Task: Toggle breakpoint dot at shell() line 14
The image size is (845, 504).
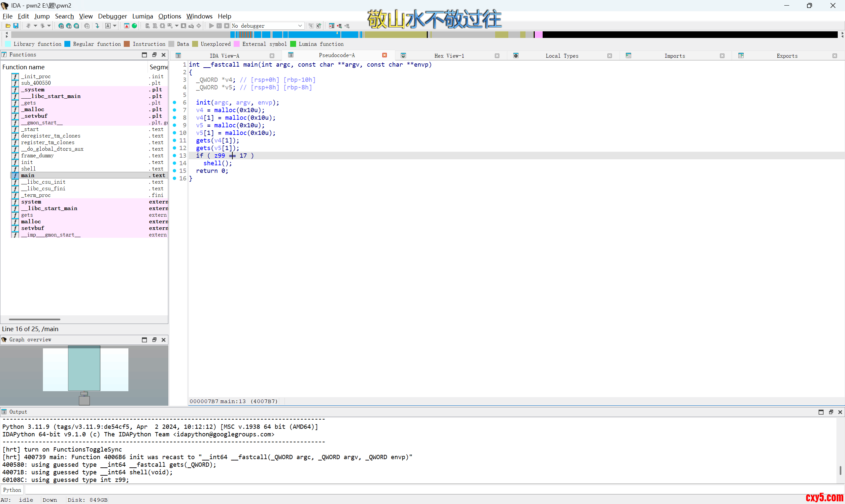Action: click(174, 163)
